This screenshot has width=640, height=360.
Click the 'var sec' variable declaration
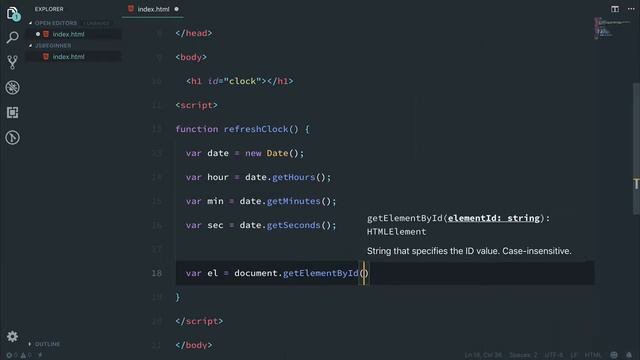(x=204, y=225)
